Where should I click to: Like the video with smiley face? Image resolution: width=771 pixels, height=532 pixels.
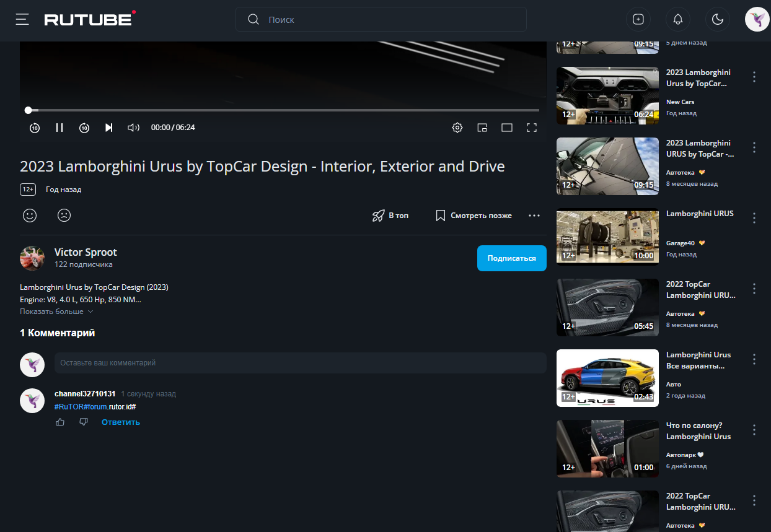30,216
